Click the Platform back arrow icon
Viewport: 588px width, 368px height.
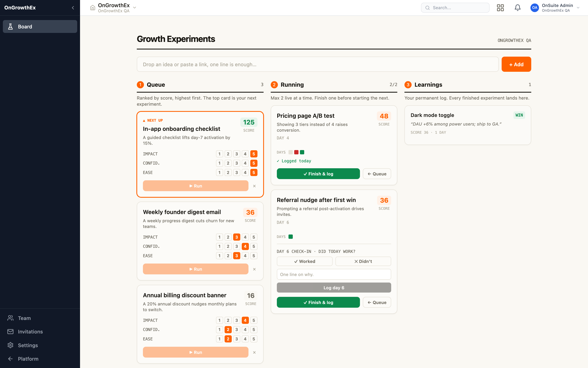click(x=10, y=359)
